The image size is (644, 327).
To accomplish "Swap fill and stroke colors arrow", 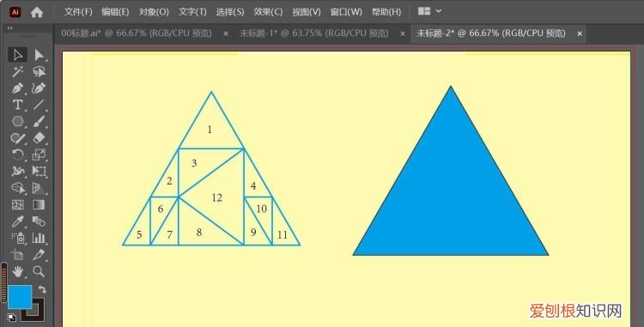I will click(x=42, y=289).
